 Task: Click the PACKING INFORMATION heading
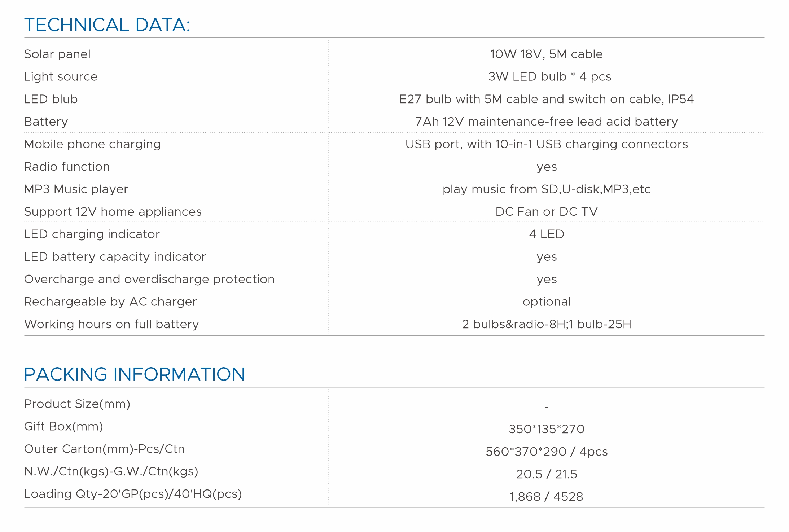[134, 374]
